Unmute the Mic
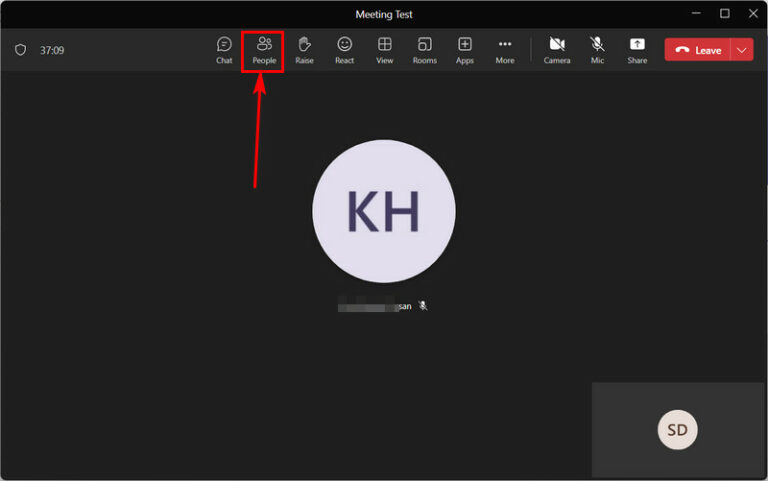This screenshot has height=481, width=768. tap(597, 50)
